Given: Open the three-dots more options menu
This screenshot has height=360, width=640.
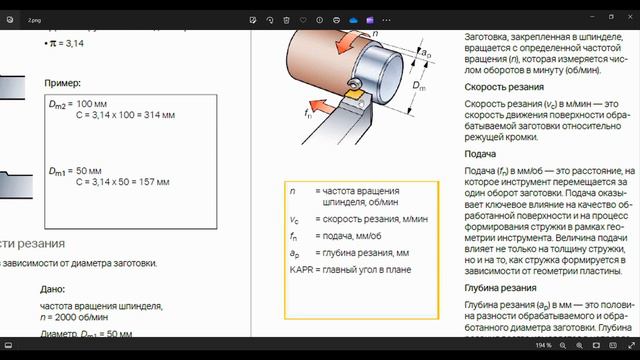Looking at the screenshot, I should (387, 20).
